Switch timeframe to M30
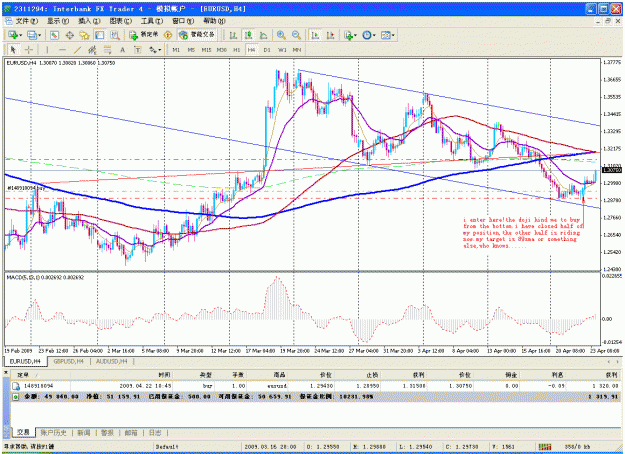 point(221,50)
